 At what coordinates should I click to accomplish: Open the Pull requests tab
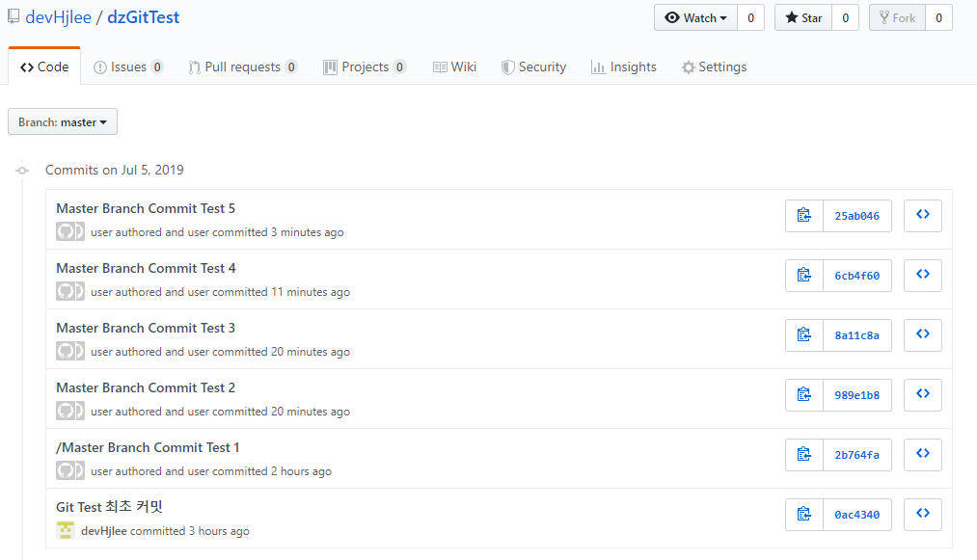click(x=243, y=67)
